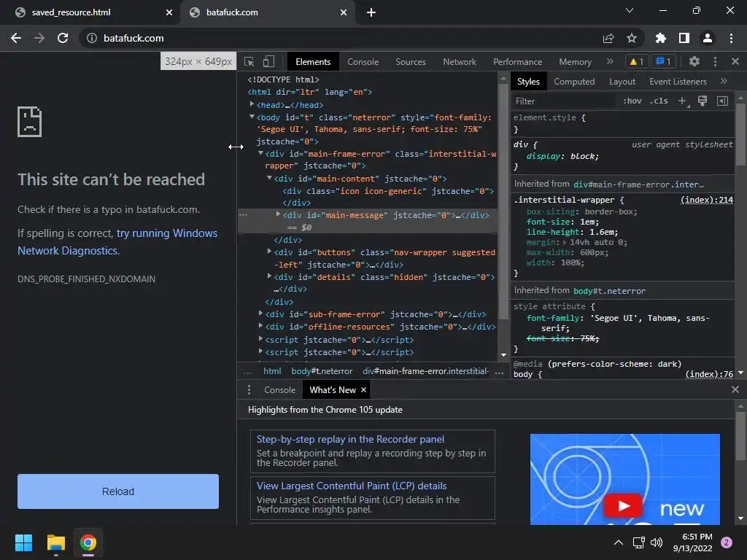This screenshot has height=560, width=747.
Task: Open the Memory tab
Action: (575, 62)
